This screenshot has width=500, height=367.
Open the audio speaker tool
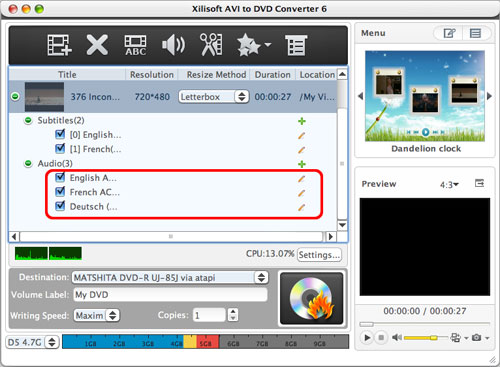[x=173, y=45]
